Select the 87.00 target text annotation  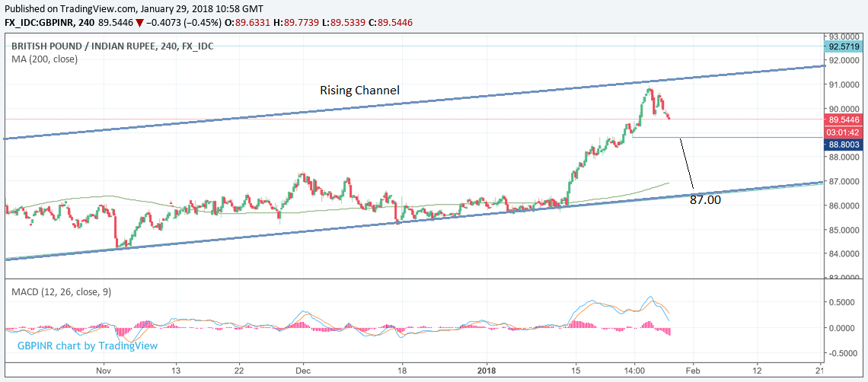pos(705,201)
